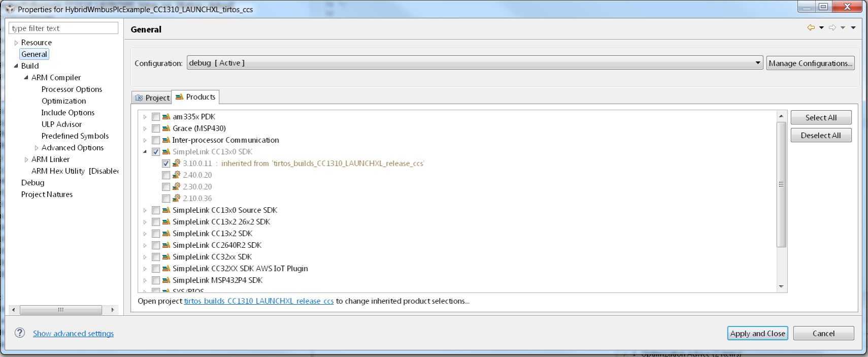Click the 3.10.0.11 version icon
Image resolution: width=868 pixels, height=357 pixels.
176,164
